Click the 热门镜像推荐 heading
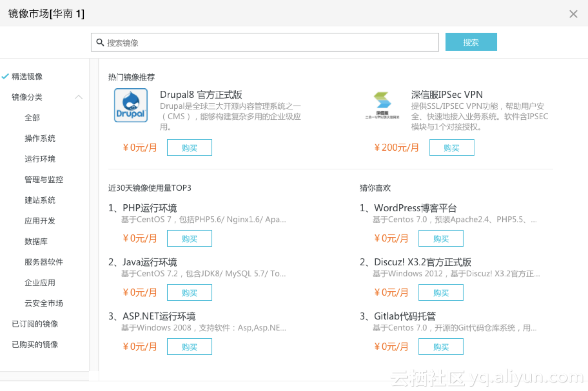The height and width of the screenshot is (391, 588). [x=131, y=77]
